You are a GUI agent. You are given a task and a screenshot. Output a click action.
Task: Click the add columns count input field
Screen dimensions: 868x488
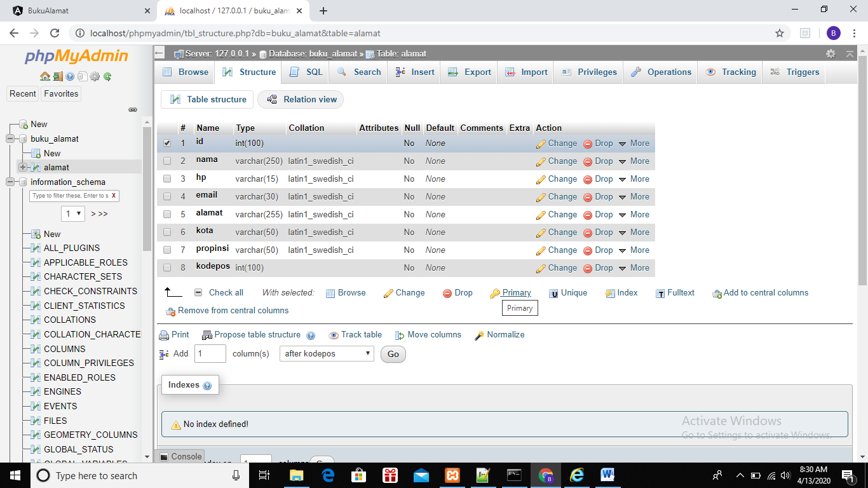click(210, 354)
